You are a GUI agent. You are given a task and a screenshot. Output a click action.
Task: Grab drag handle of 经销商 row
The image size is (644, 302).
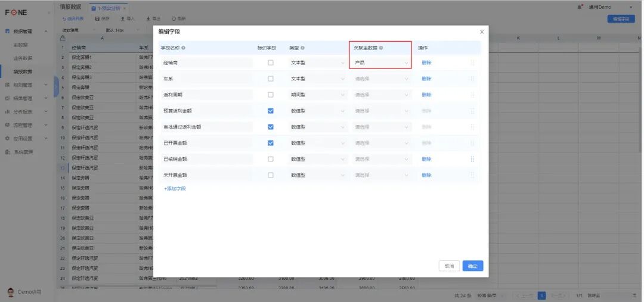(x=472, y=63)
